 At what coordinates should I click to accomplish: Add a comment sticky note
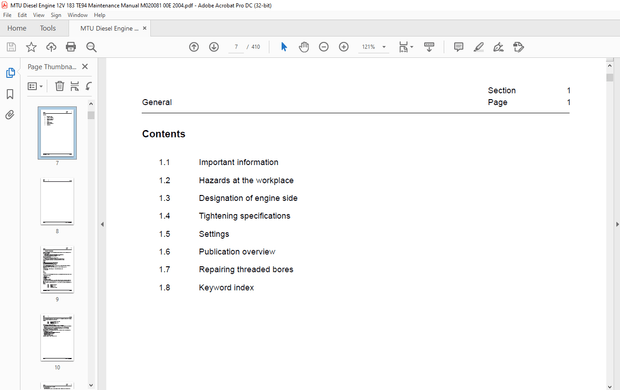coord(459,47)
